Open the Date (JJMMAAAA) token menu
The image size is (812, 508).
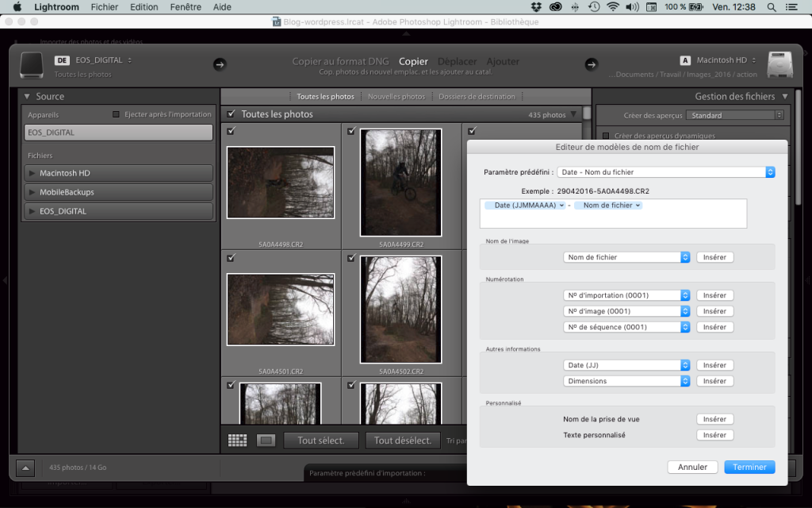525,206
